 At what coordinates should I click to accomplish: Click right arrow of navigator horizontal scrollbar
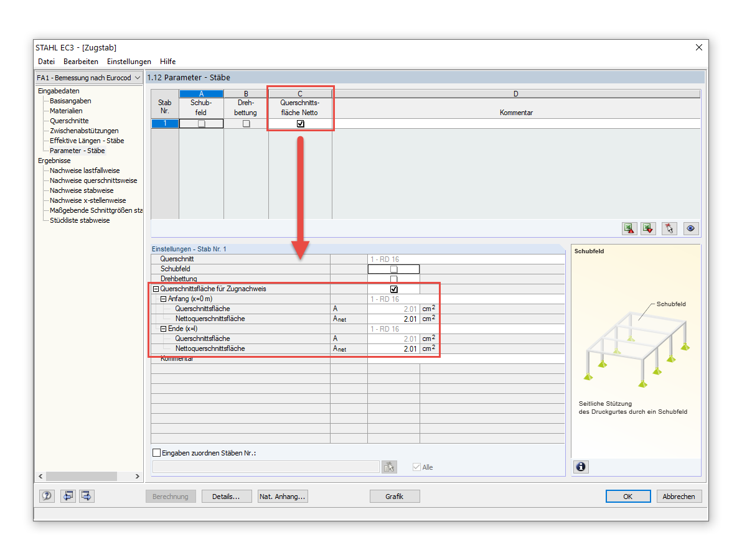click(138, 477)
